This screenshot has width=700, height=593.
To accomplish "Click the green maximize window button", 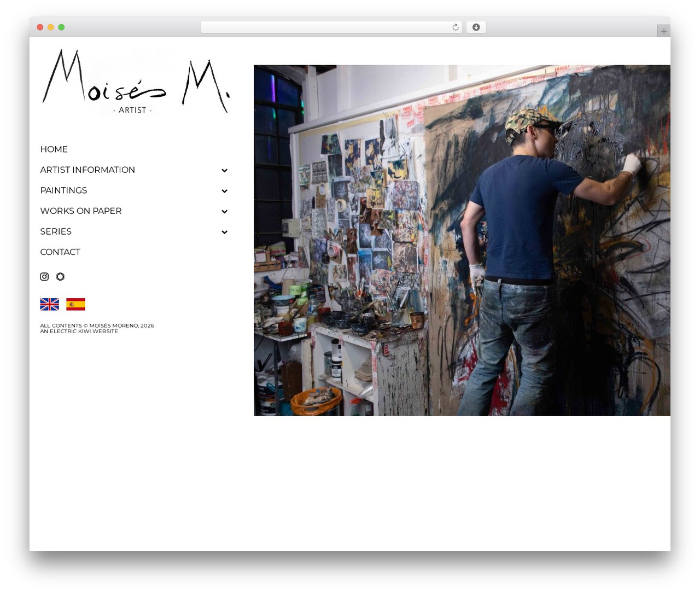I will click(x=61, y=27).
